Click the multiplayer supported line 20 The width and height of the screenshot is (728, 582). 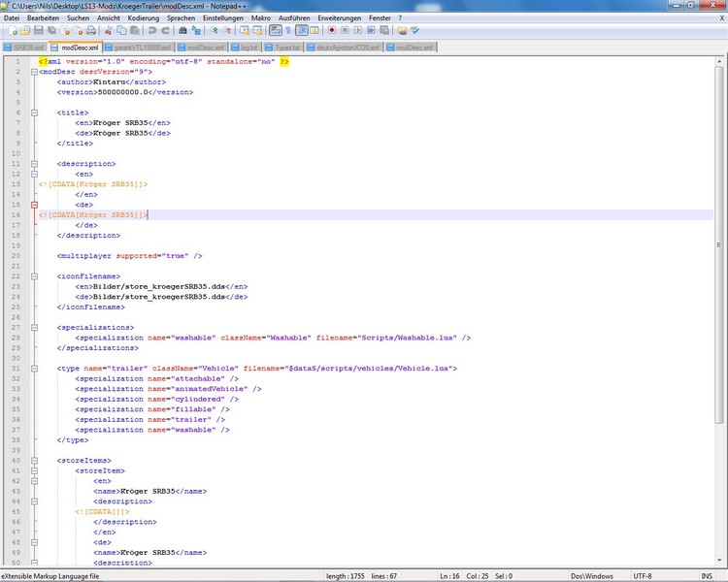[129, 256]
